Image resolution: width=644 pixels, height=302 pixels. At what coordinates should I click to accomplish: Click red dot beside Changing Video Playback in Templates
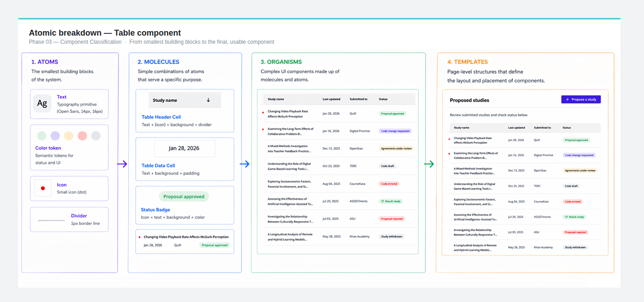coord(449,140)
